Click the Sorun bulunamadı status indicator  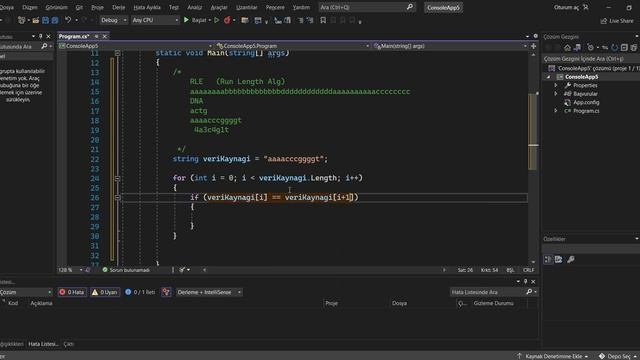pyautogui.click(x=126, y=270)
